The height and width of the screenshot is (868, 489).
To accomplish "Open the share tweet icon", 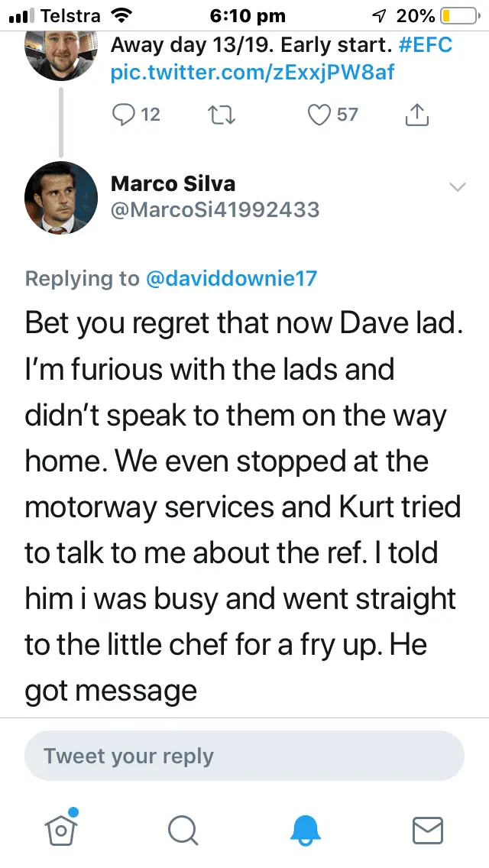I will [415, 115].
